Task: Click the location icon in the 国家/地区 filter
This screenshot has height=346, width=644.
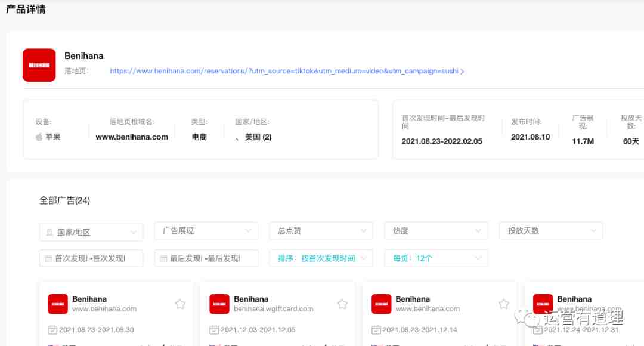Action: (x=49, y=233)
